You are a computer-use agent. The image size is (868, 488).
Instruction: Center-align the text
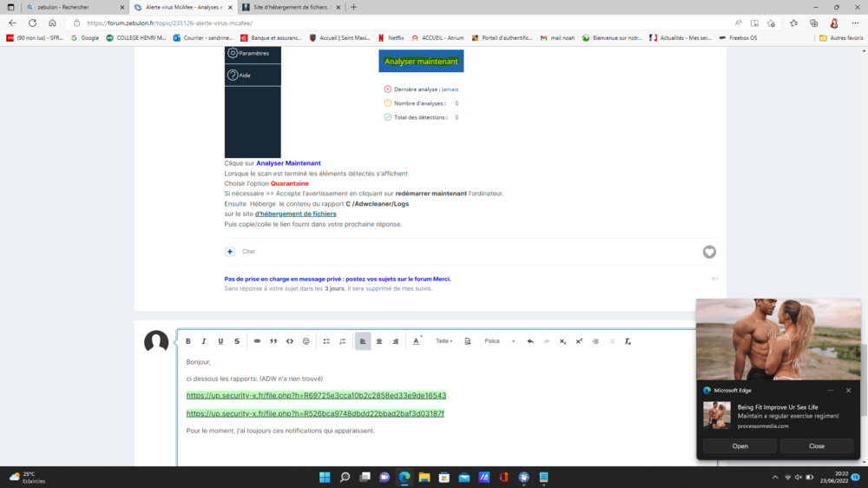pyautogui.click(x=379, y=341)
